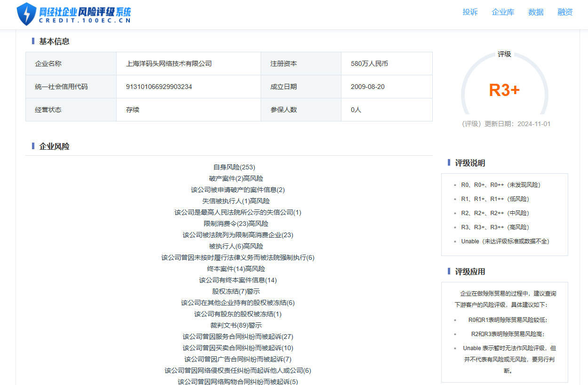588x385 pixels.
Task: Open 裁判文书(89)警示 item
Action: coord(236,325)
